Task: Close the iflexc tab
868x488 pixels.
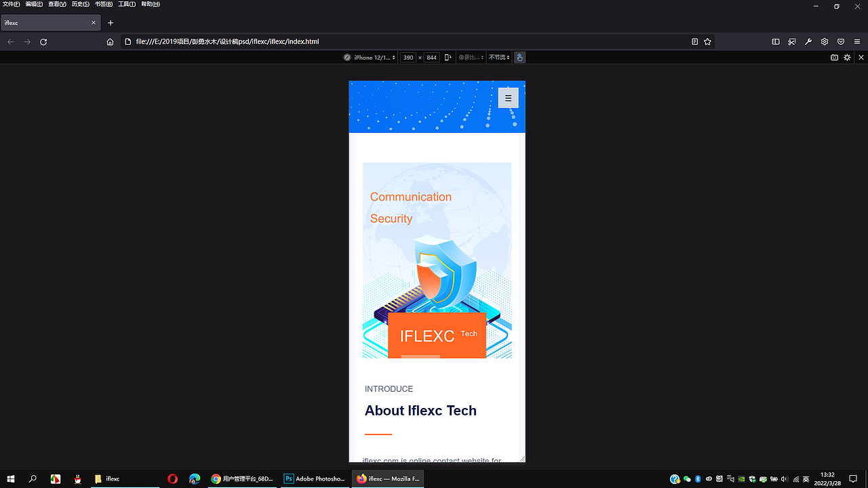Action: click(x=94, y=23)
